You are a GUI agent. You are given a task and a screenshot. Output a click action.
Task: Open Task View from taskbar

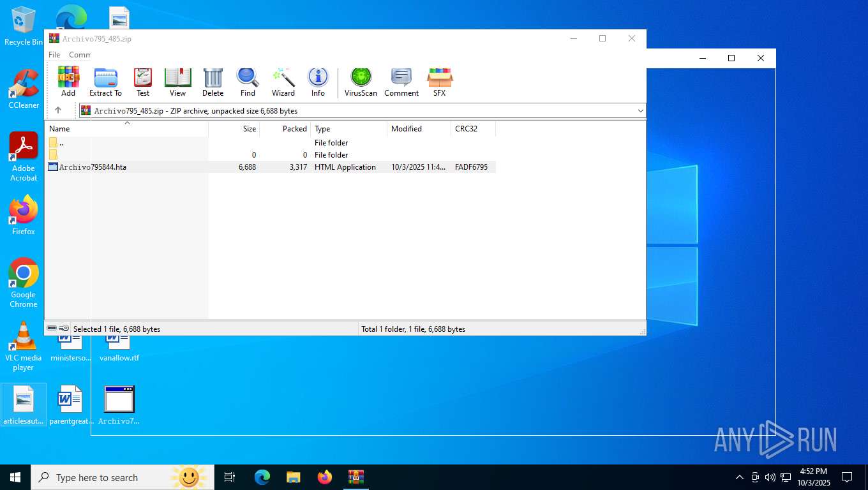coord(230,477)
